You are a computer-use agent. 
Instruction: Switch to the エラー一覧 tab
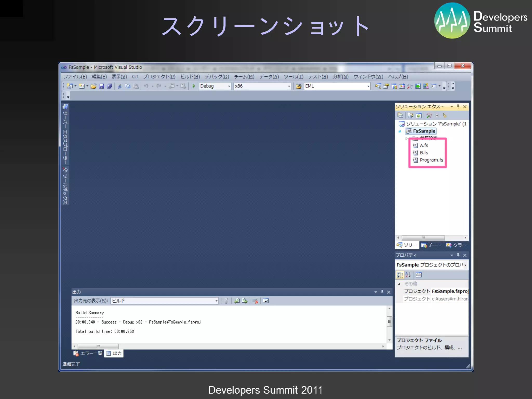click(88, 353)
